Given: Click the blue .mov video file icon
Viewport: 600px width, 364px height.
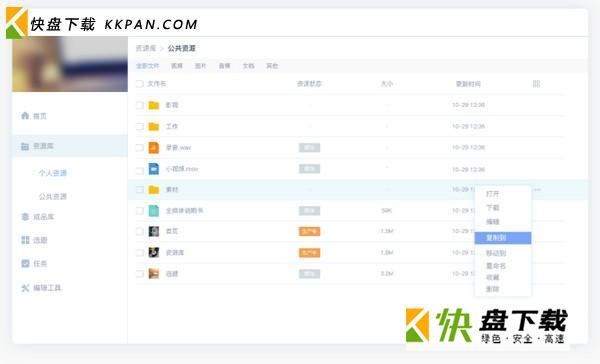Looking at the screenshot, I should [154, 168].
